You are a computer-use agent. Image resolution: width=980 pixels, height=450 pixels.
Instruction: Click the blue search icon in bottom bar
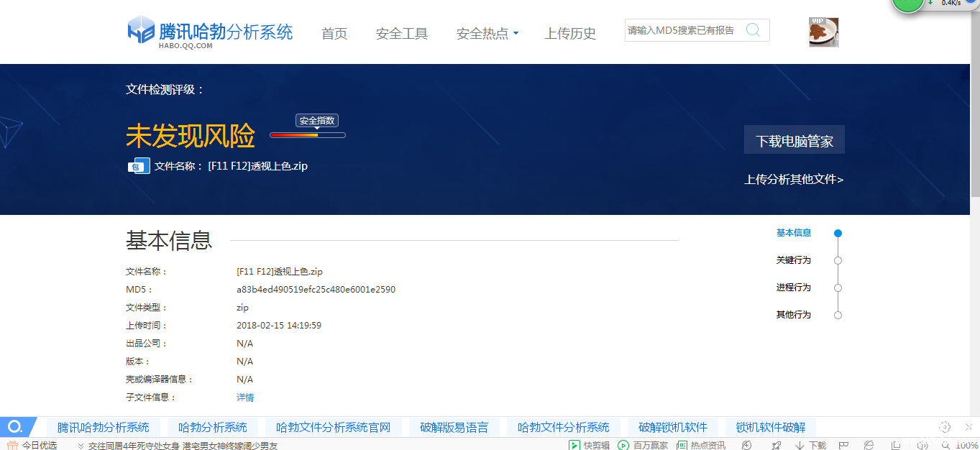[x=16, y=427]
